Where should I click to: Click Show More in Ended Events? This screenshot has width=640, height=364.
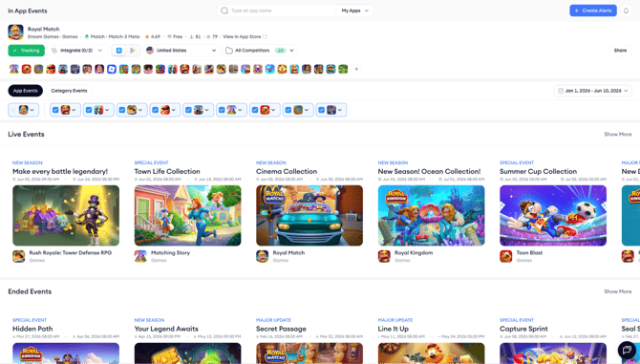[x=617, y=291]
